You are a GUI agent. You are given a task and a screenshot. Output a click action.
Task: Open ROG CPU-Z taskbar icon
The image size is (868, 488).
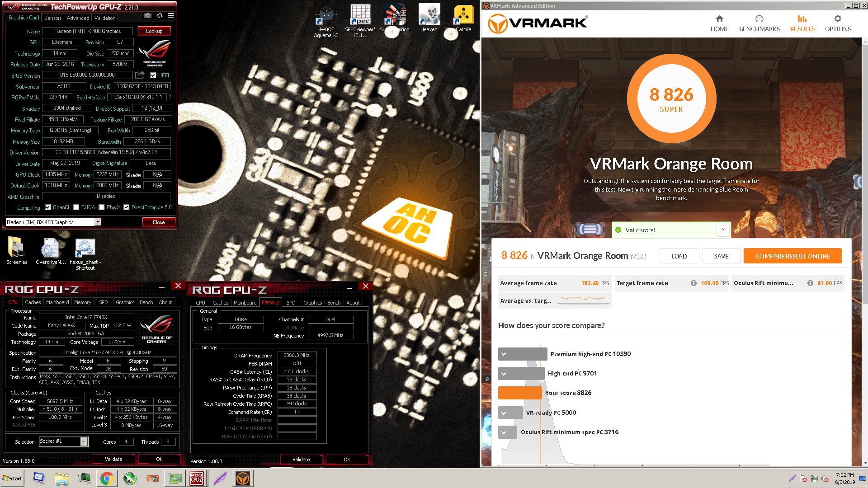click(196, 479)
